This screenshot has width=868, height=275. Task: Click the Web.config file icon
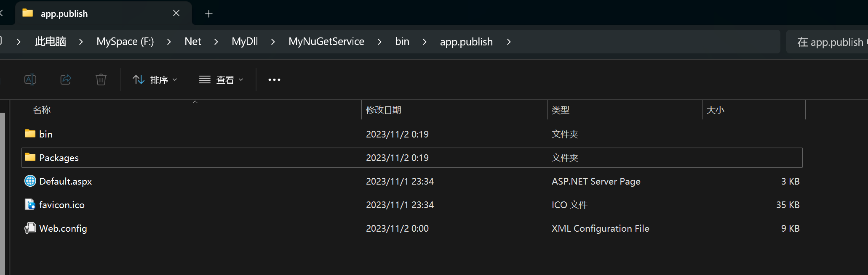pyautogui.click(x=30, y=228)
